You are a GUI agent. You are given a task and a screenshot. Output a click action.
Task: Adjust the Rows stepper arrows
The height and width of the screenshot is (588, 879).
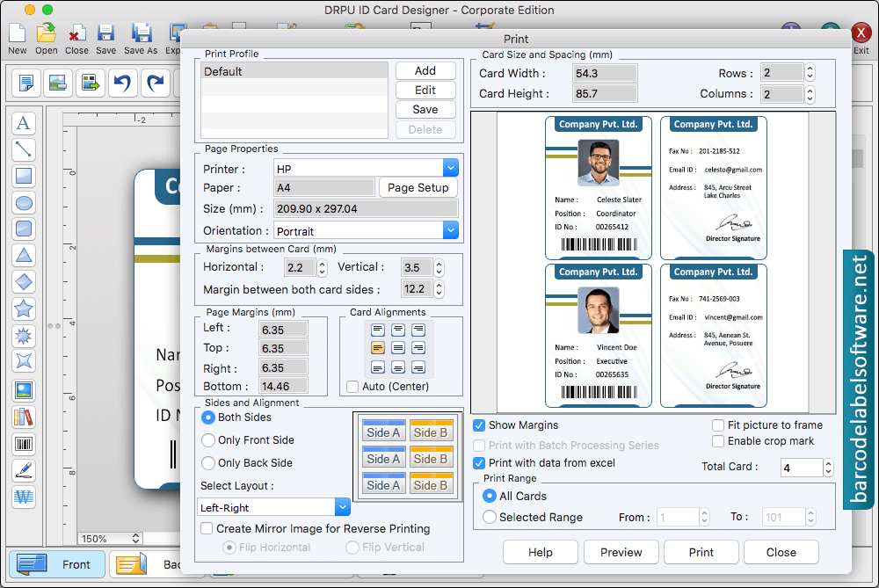pos(810,73)
